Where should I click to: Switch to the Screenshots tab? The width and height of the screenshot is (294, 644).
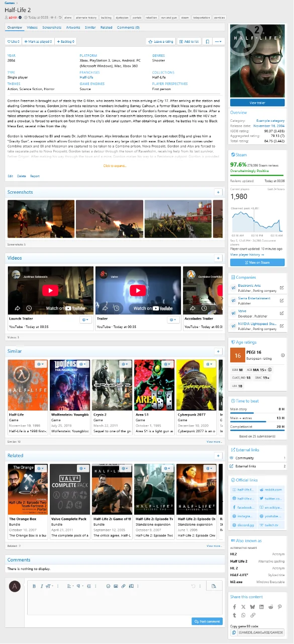(52, 28)
